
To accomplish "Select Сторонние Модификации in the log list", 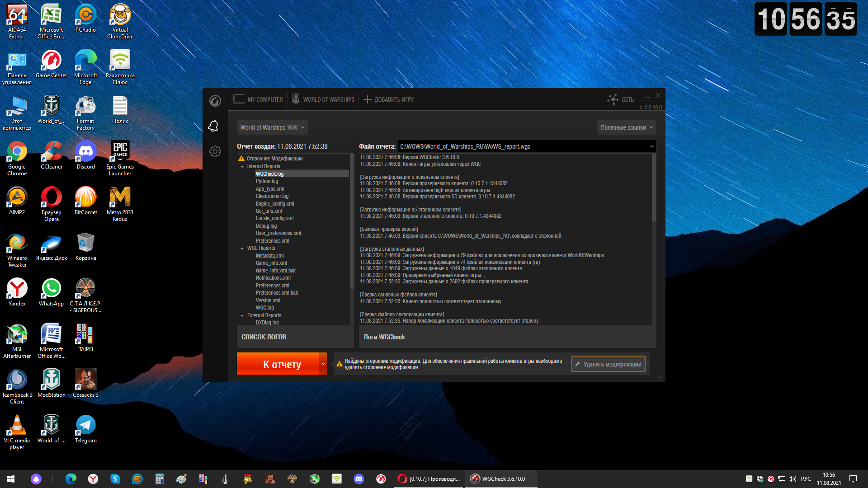I will click(x=275, y=159).
